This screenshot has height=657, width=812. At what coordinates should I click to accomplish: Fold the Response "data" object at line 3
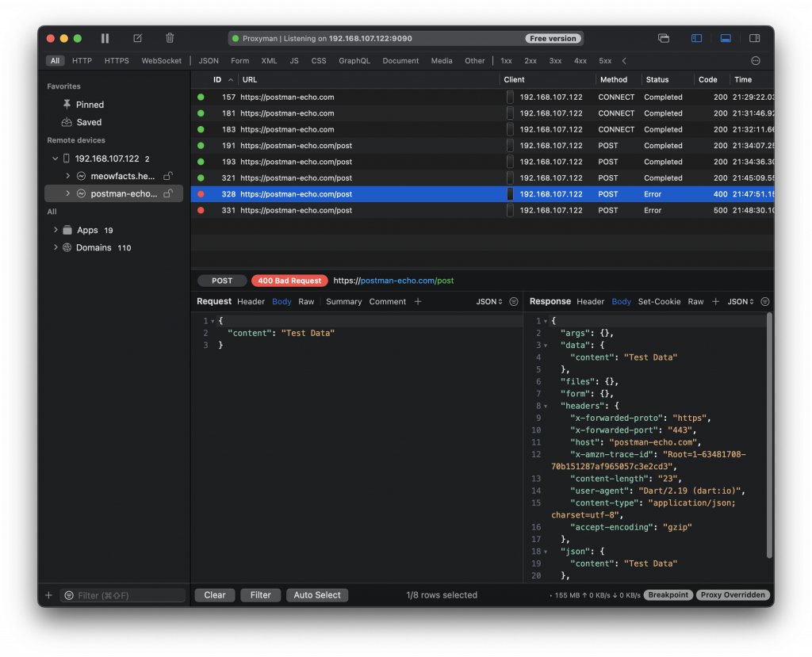[546, 346]
